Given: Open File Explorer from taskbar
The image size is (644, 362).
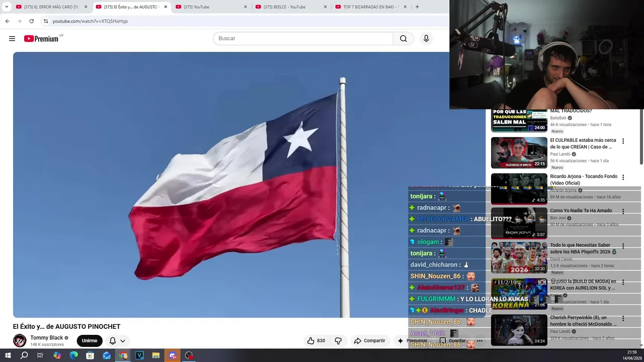Looking at the screenshot, I should pyautogui.click(x=156, y=355).
